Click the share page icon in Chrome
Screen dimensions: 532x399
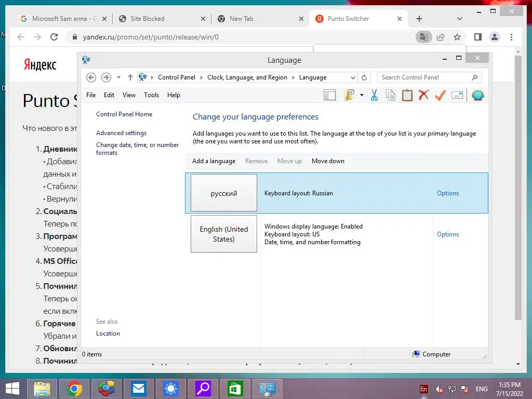click(x=441, y=37)
